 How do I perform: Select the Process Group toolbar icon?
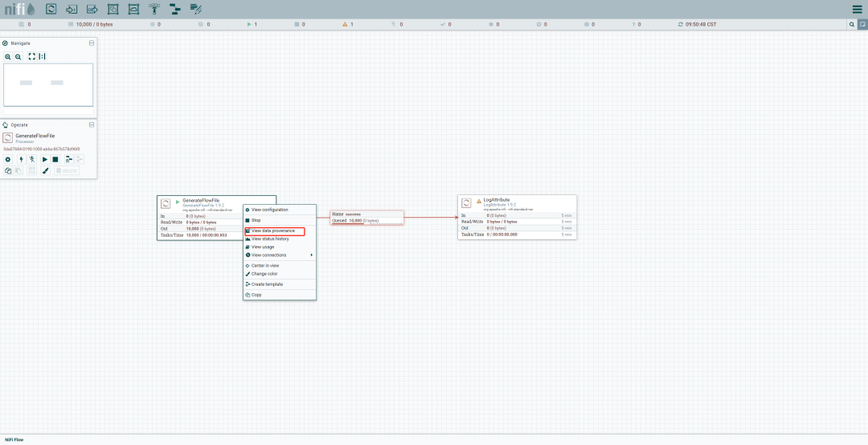[x=113, y=9]
